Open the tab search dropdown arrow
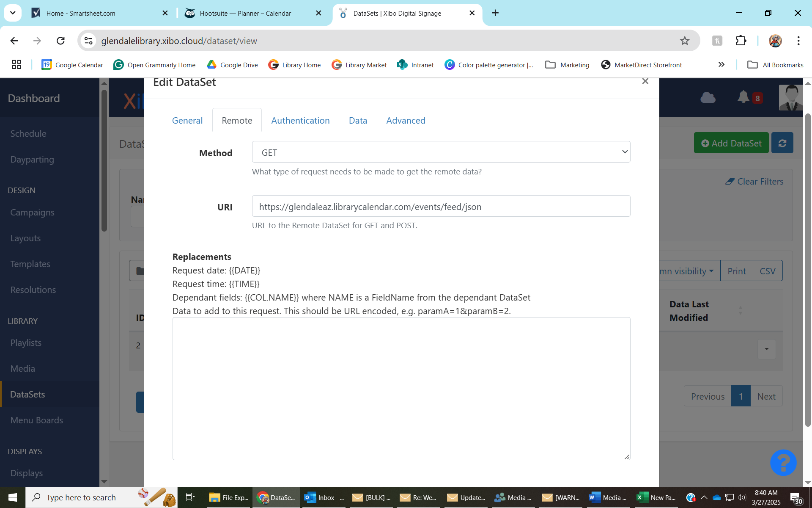 tap(13, 13)
